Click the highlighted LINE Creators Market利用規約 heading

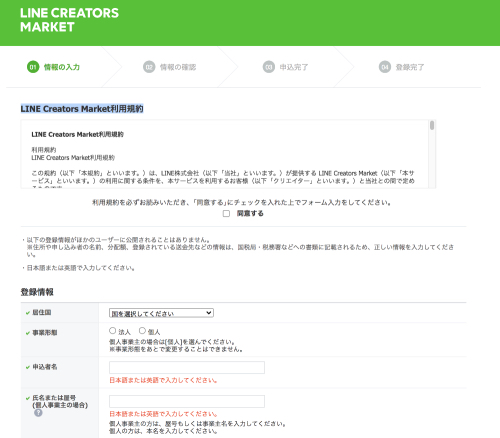tap(82, 109)
